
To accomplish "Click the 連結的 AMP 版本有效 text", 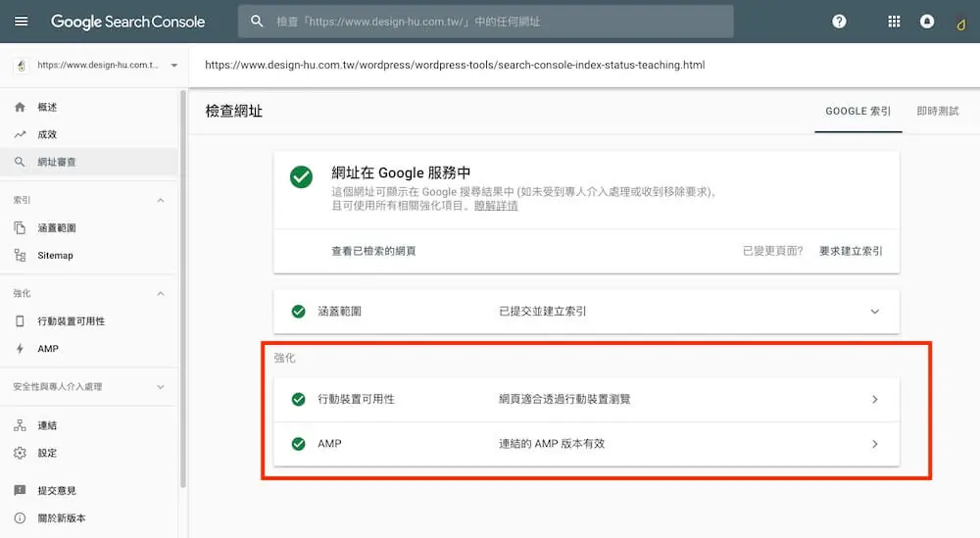I will [x=552, y=444].
